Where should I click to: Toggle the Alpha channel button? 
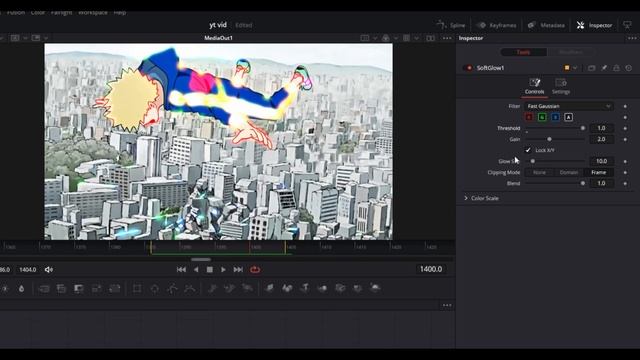point(569,117)
